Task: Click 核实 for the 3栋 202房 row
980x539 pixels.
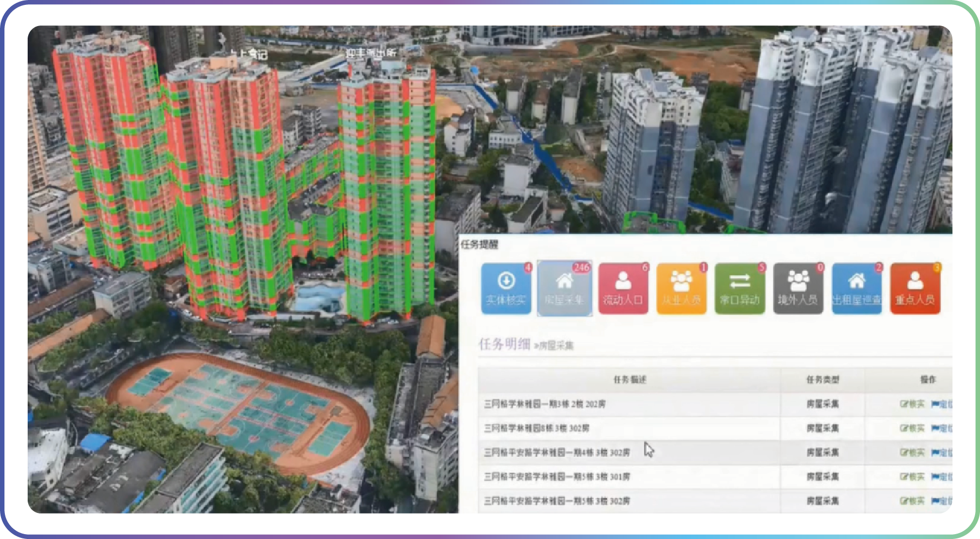Action: coord(912,404)
